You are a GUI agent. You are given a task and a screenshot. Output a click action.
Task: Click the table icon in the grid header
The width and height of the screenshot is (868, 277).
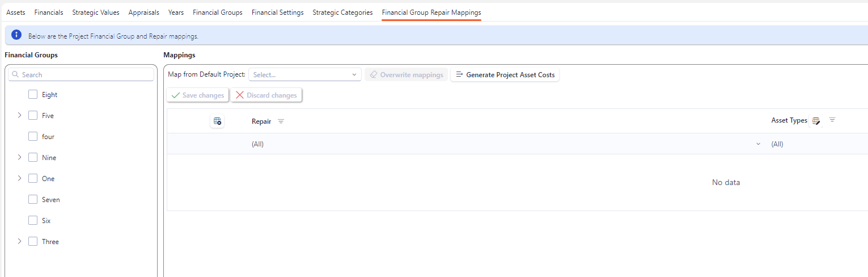(x=218, y=121)
